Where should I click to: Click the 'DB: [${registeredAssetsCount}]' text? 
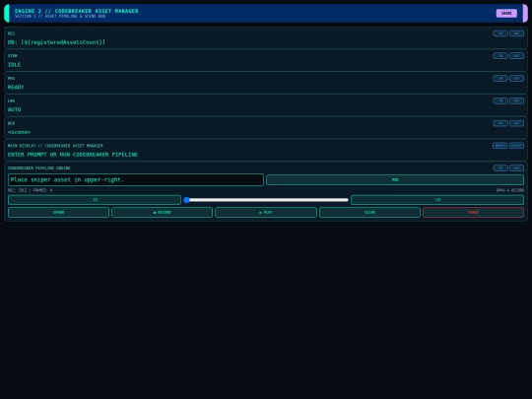[x=56, y=42]
